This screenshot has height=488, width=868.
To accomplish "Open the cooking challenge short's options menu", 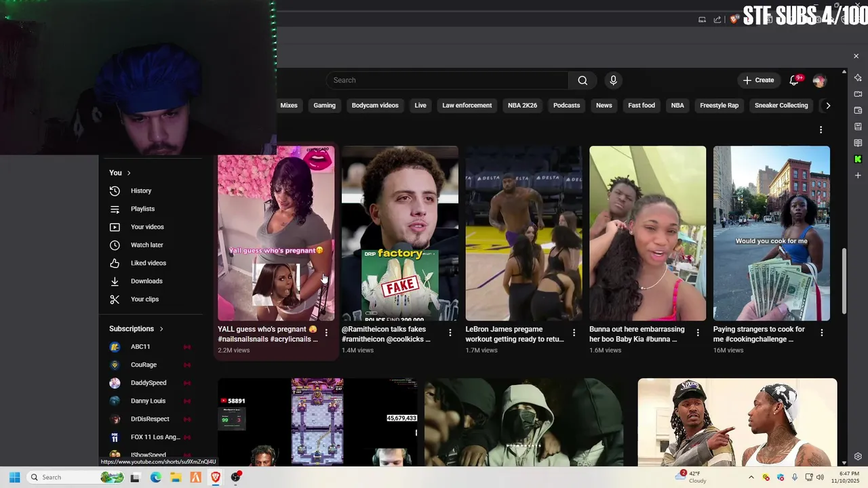I will click(x=822, y=333).
